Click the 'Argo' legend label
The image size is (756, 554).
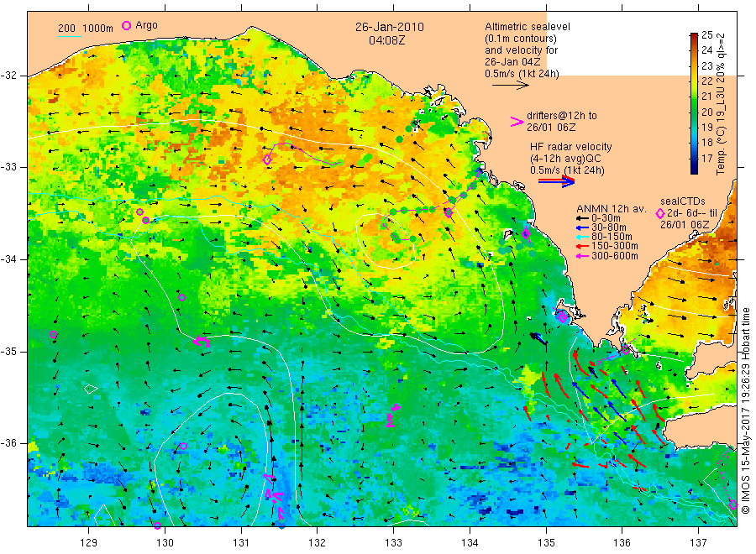point(146,25)
